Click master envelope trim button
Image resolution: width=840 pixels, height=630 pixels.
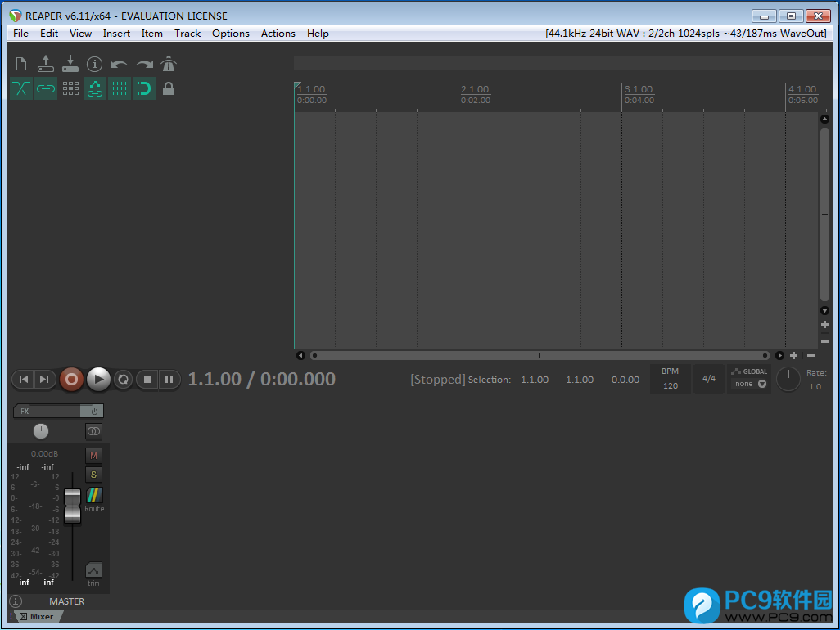click(94, 570)
